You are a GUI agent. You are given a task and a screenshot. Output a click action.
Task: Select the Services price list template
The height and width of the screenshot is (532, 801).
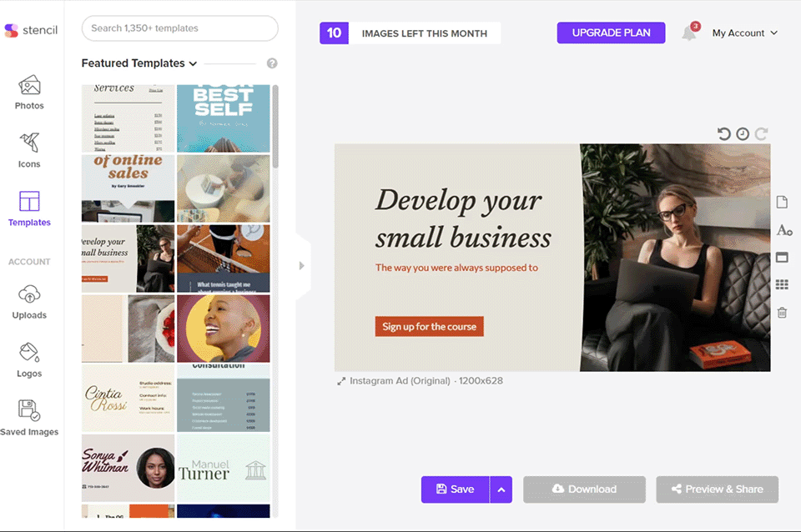coord(128,118)
